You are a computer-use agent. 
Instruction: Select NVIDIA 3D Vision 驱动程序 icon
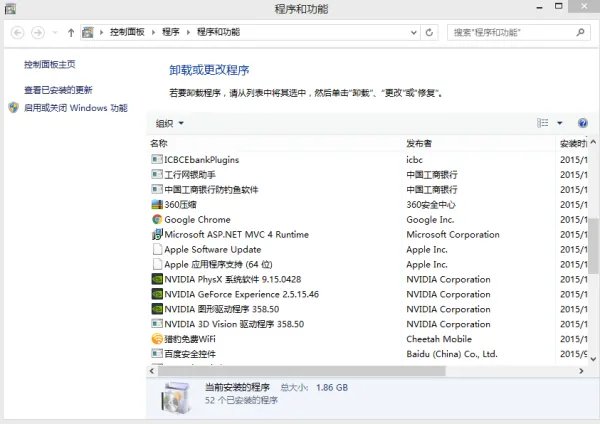(157, 324)
